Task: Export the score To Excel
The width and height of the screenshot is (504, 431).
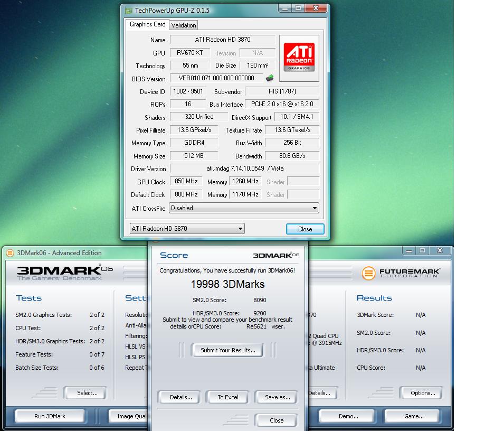Action: pyautogui.click(x=228, y=397)
